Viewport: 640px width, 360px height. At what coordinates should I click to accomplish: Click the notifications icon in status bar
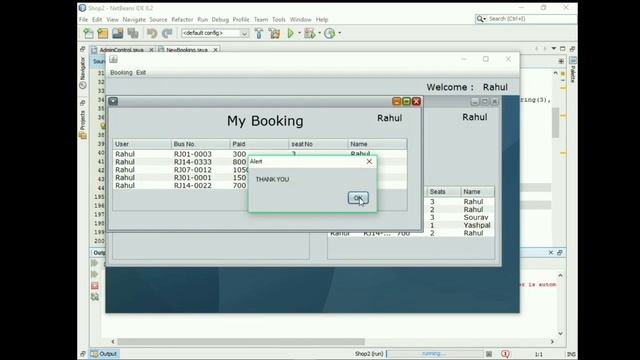click(505, 354)
